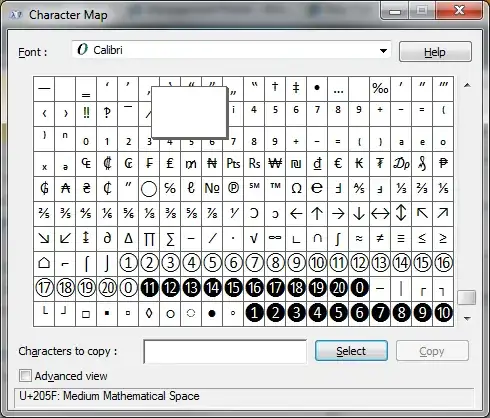Select the dagger † character

tap(275, 89)
